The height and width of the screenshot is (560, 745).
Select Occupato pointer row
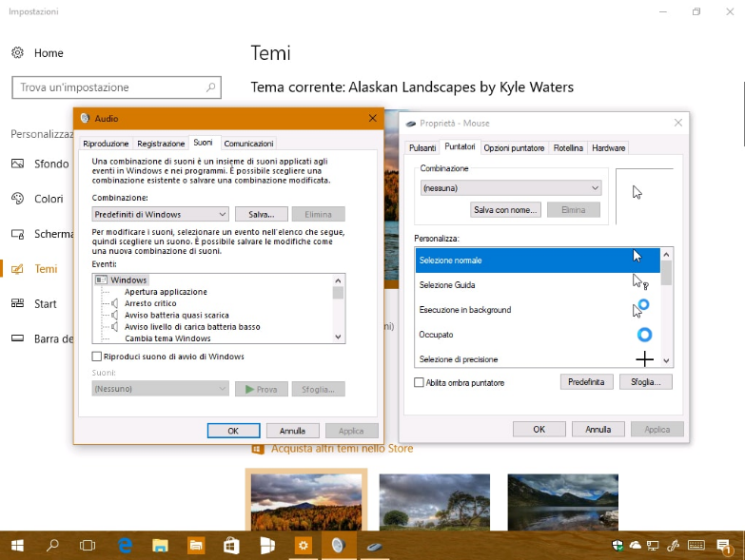click(538, 335)
